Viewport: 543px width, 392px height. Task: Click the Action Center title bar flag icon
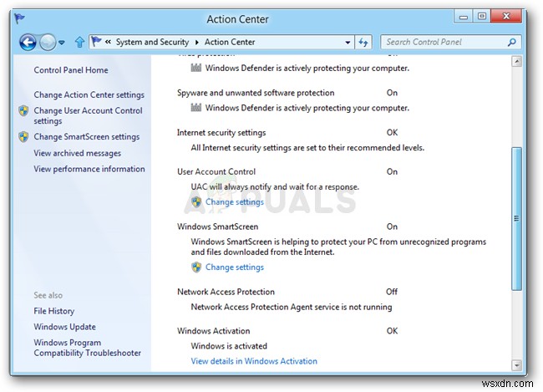pyautogui.click(x=19, y=18)
